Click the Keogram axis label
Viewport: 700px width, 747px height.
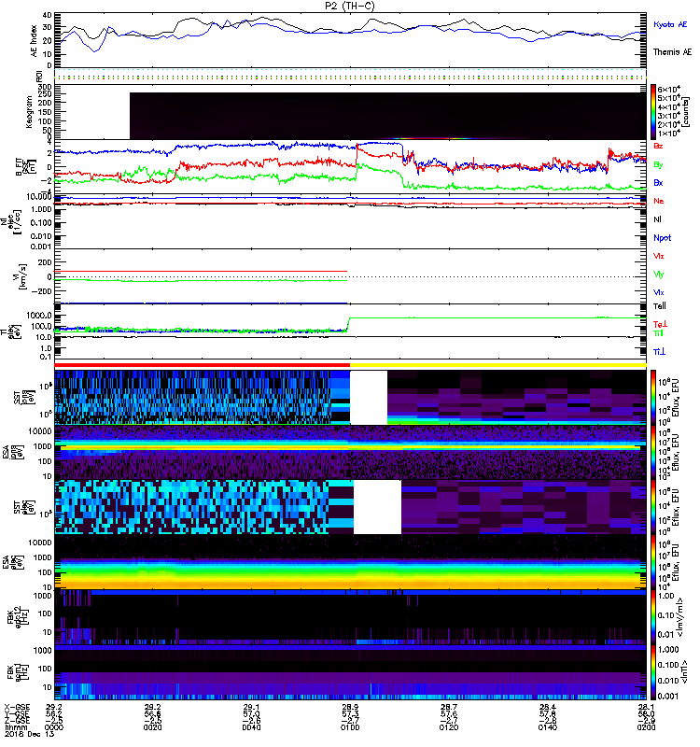click(29, 111)
